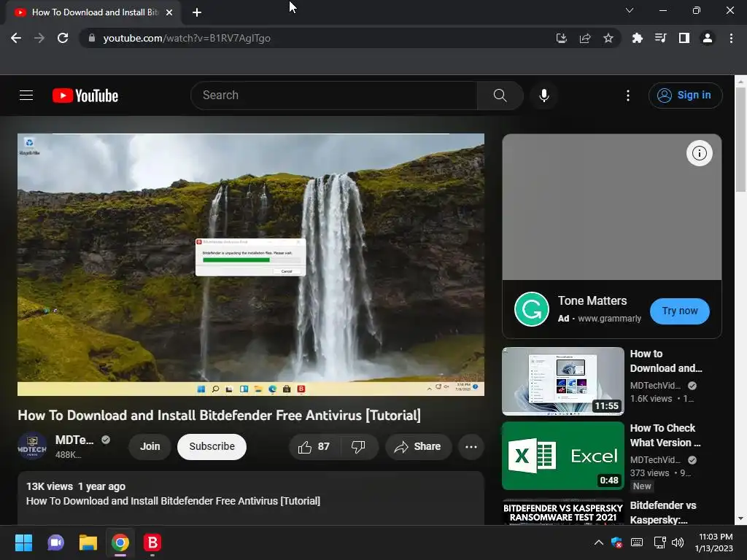Click the magnifier search button
The width and height of the screenshot is (747, 560).
[500, 96]
